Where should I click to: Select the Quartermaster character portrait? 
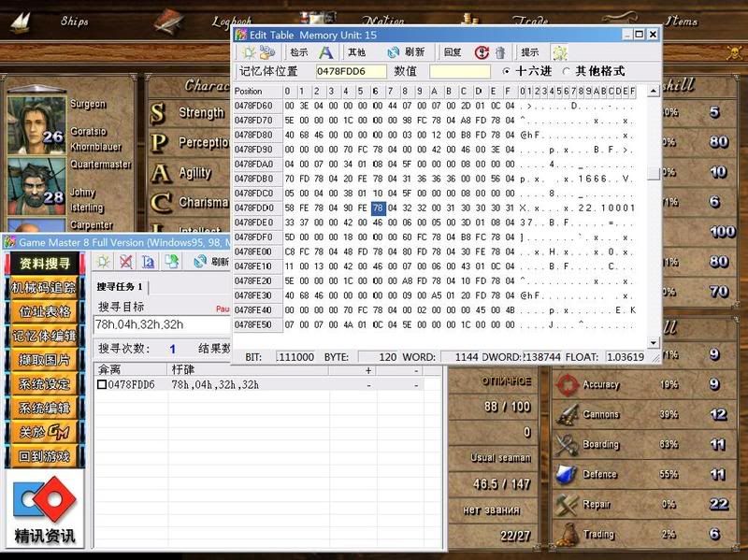[36, 186]
